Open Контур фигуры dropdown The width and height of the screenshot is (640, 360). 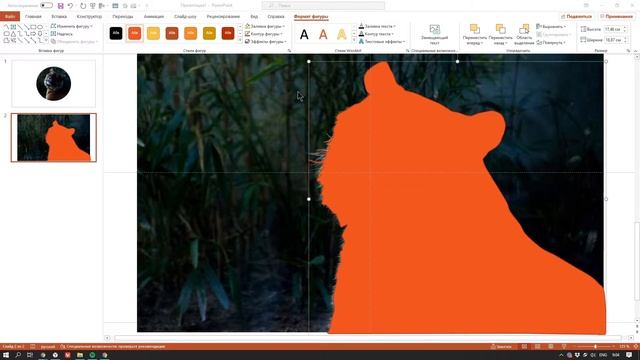(264, 34)
